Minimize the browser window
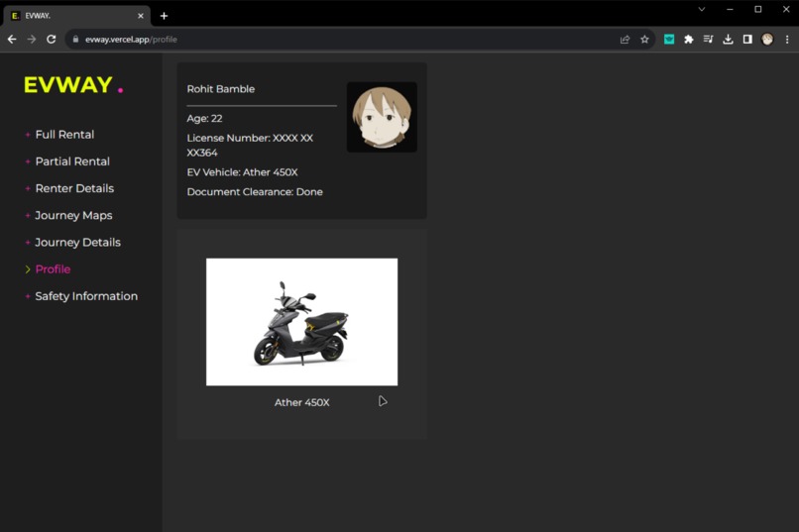This screenshot has width=799, height=532. click(x=730, y=9)
